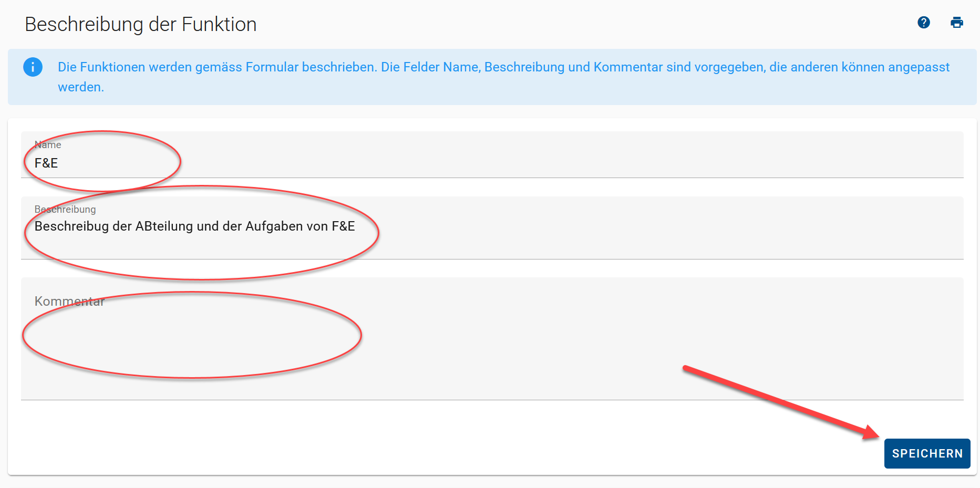980x488 pixels.
Task: Click the small 'Beschreibung' field label
Action: click(x=65, y=210)
